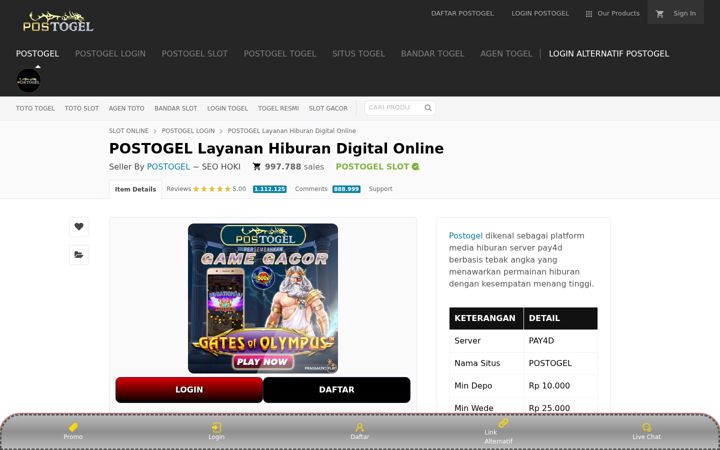Switch to Comments tab
The width and height of the screenshot is (720, 450).
[x=311, y=189]
